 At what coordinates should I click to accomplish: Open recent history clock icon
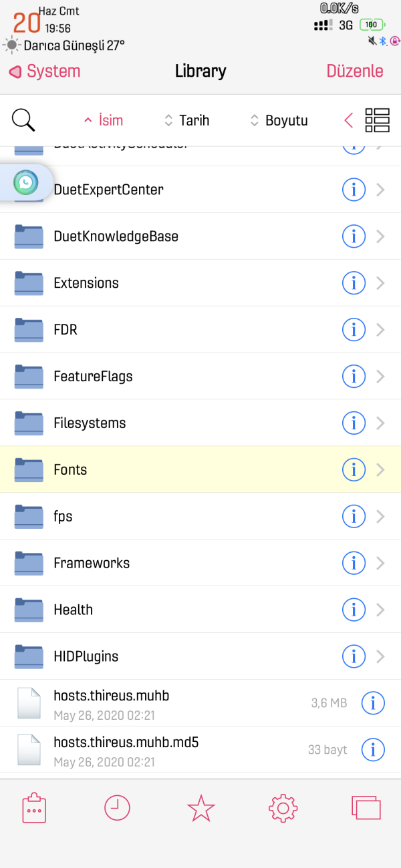(x=117, y=809)
